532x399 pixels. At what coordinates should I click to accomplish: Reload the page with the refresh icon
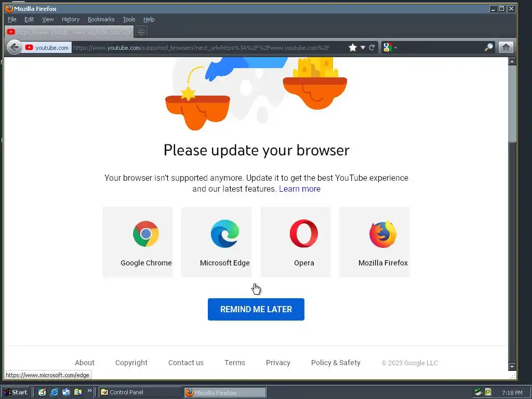tap(372, 47)
